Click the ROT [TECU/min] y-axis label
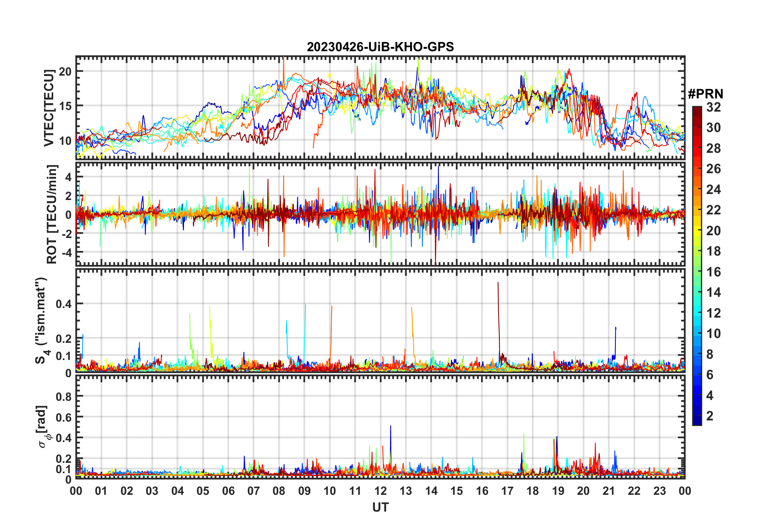761x532 pixels. click(52, 214)
